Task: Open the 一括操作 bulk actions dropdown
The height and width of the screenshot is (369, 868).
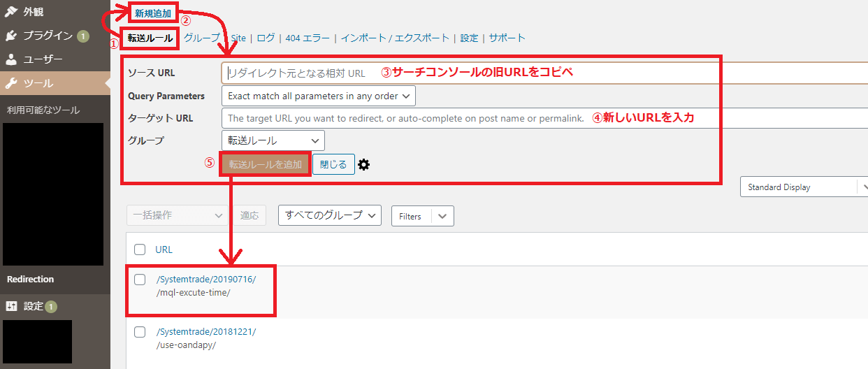Action: [x=176, y=215]
